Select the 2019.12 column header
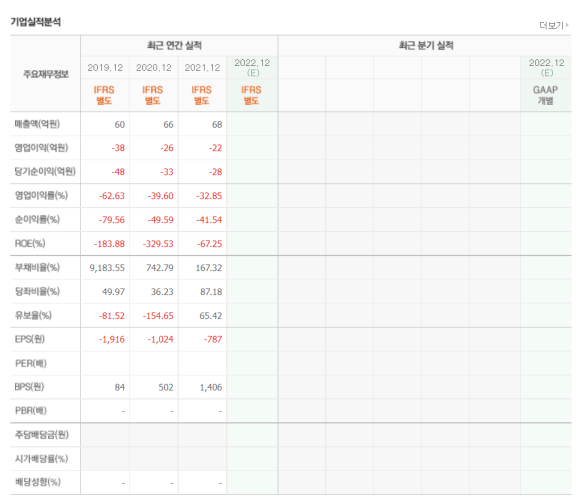 [105, 68]
